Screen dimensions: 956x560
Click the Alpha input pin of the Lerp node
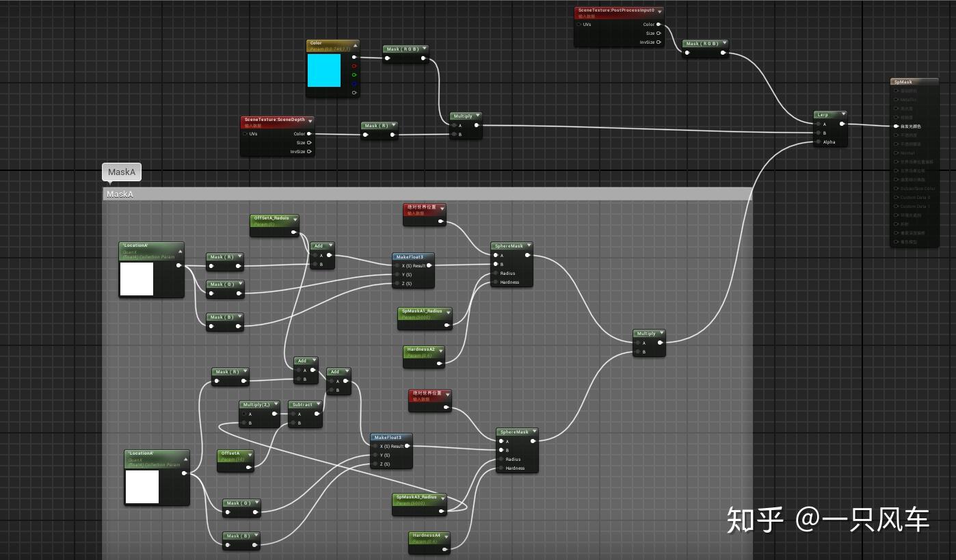coord(819,142)
